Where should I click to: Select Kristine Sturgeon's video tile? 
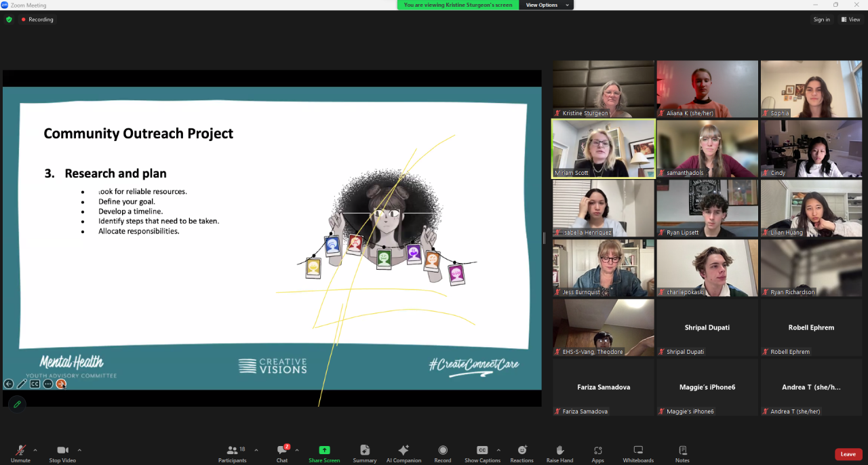[x=604, y=89]
